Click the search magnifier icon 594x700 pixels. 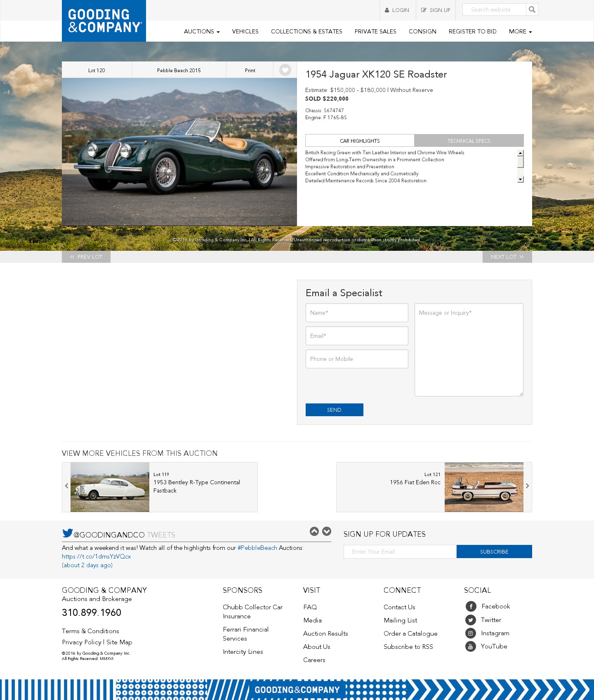(x=532, y=9)
